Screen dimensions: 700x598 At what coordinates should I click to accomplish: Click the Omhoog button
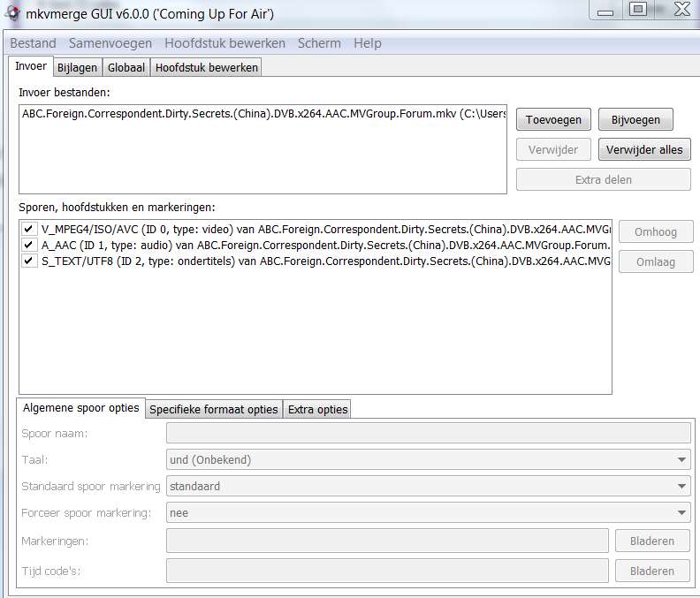(x=656, y=231)
